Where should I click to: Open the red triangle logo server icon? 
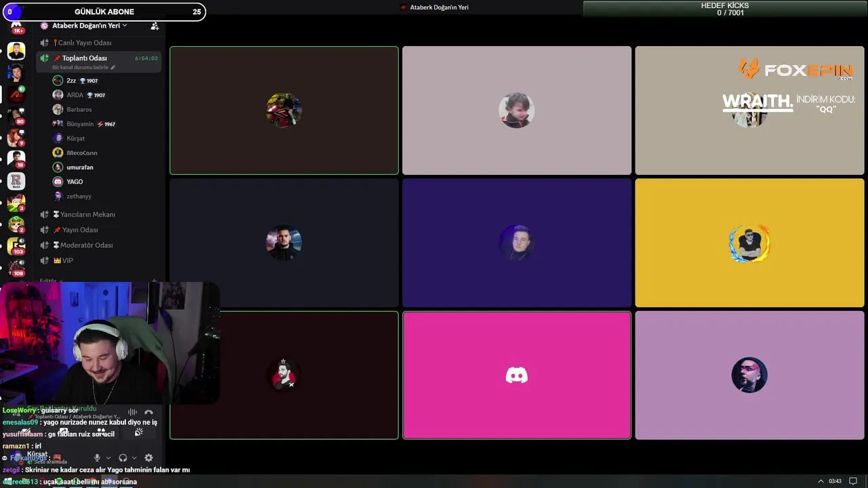tap(16, 94)
